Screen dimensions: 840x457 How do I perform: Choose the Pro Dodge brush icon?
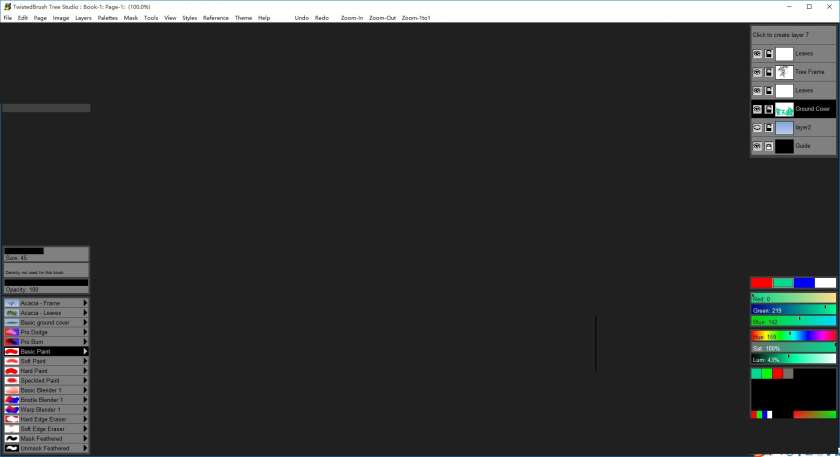tap(12, 332)
